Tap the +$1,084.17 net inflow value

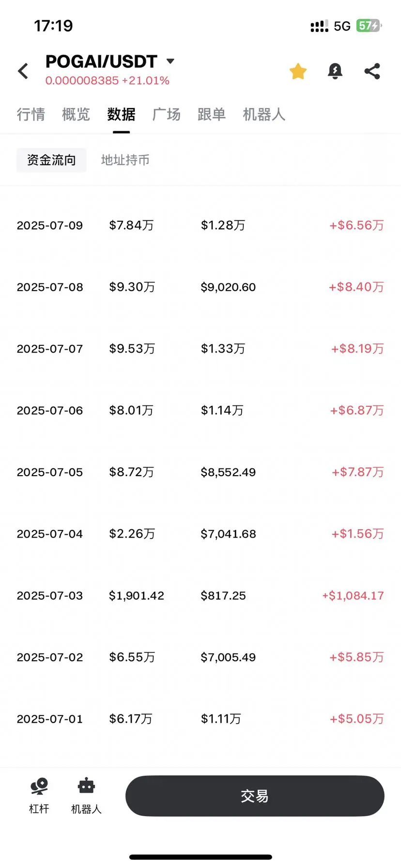353,595
